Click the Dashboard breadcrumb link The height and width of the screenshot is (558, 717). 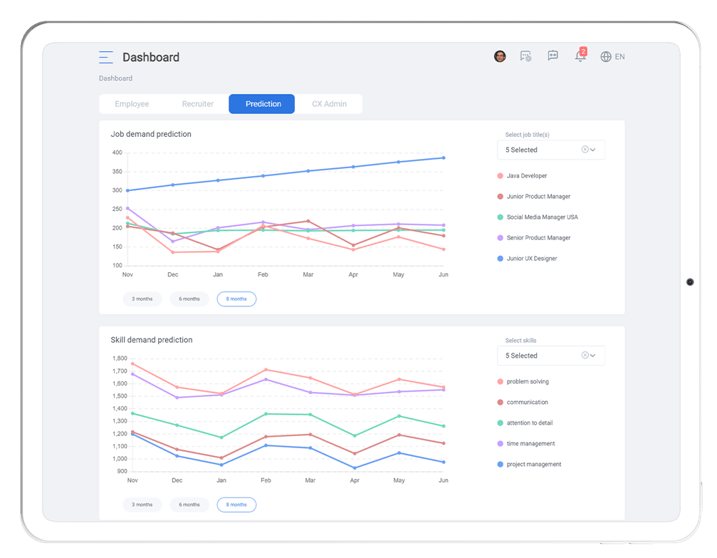pyautogui.click(x=115, y=78)
